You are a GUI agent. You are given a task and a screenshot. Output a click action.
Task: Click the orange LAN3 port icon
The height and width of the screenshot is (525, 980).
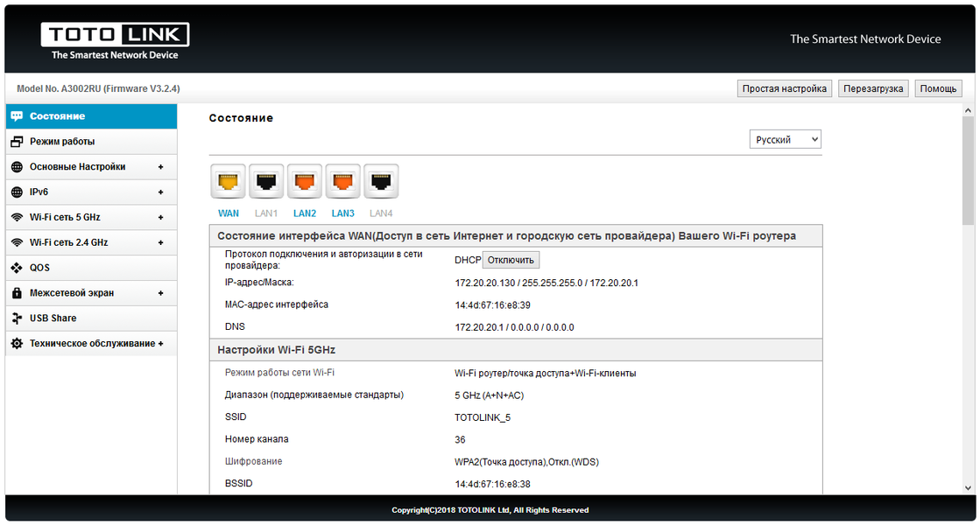coord(342,182)
